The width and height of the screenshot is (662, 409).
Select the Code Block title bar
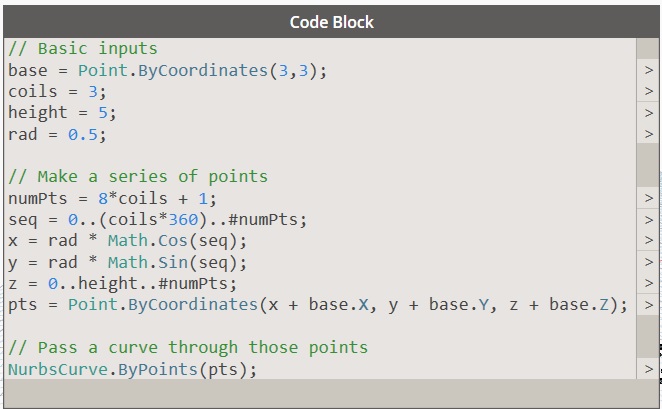(331, 21)
